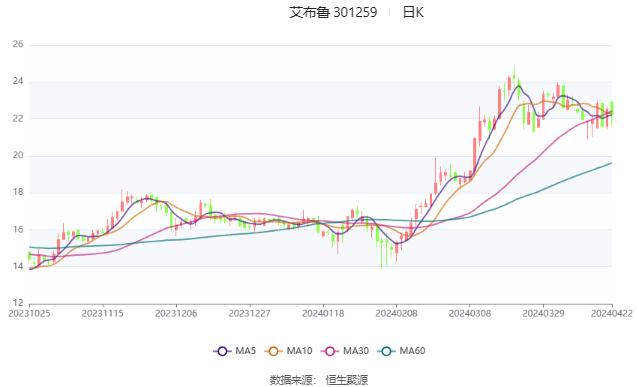The image size is (637, 387).
Task: Click the y-axis value 14
Action: tap(18, 266)
